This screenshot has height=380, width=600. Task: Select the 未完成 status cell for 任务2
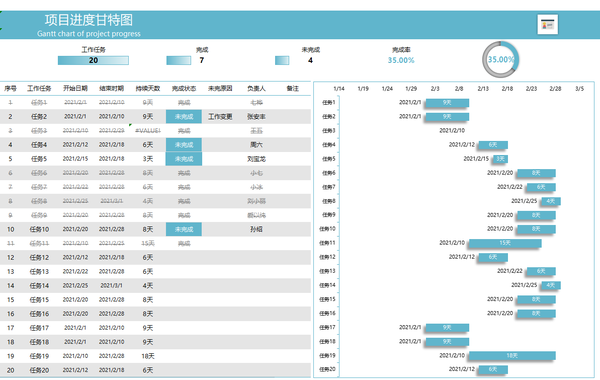coord(184,117)
